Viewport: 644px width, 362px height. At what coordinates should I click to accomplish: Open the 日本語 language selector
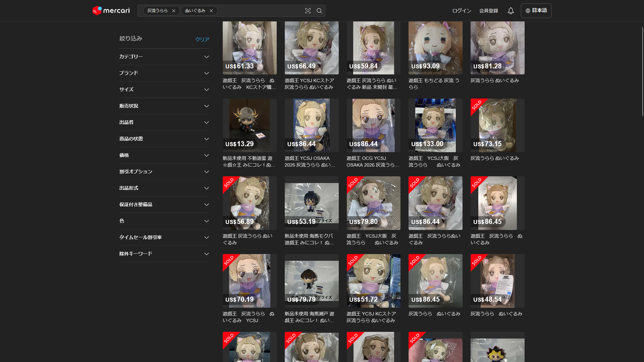[536, 11]
